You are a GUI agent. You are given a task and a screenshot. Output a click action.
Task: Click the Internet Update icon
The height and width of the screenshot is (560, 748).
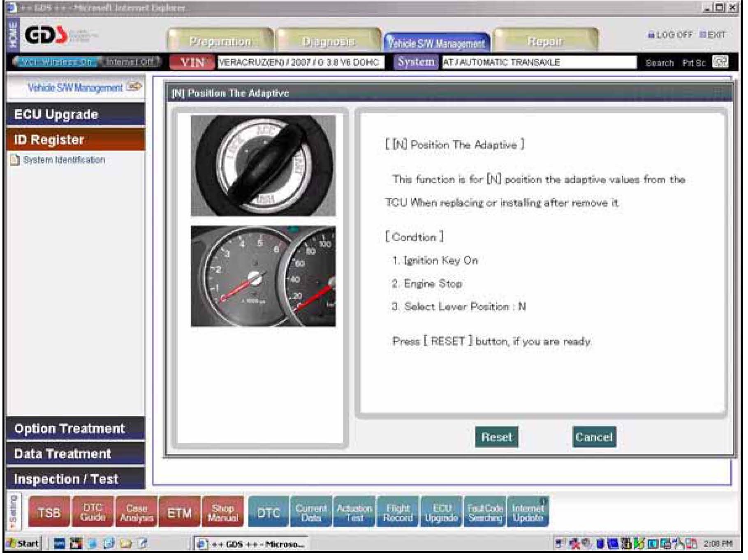pyautogui.click(x=528, y=512)
